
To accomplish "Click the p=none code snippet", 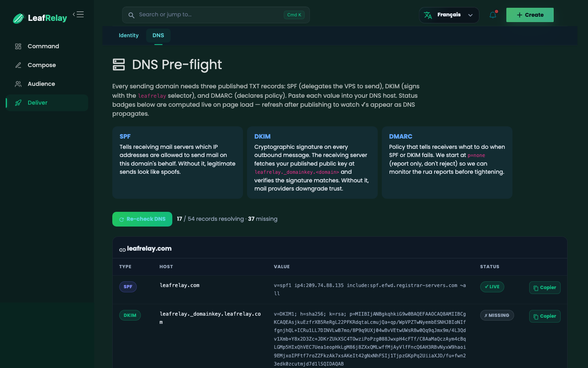I will tap(476, 155).
